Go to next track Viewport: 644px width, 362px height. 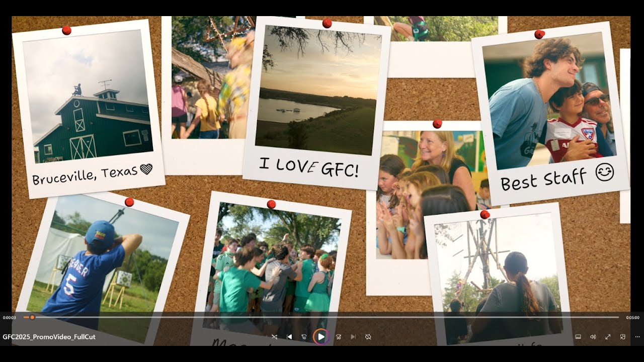click(x=353, y=337)
